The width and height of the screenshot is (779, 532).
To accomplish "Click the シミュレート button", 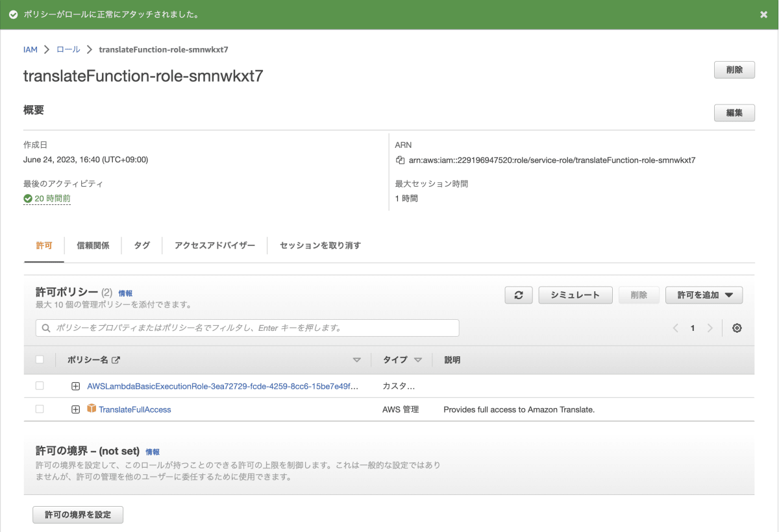I will pyautogui.click(x=576, y=295).
